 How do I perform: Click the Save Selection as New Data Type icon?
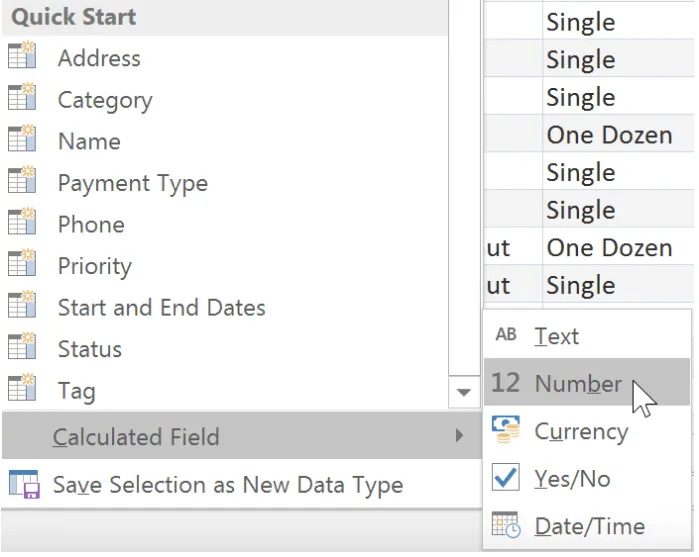pyautogui.click(x=23, y=485)
